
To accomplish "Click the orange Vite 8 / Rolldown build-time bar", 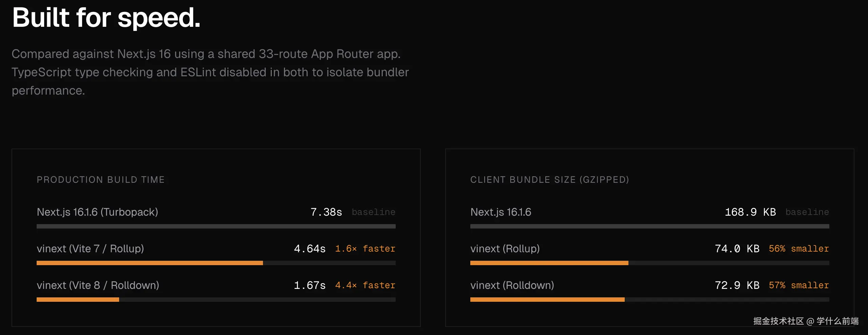I will pos(78,299).
